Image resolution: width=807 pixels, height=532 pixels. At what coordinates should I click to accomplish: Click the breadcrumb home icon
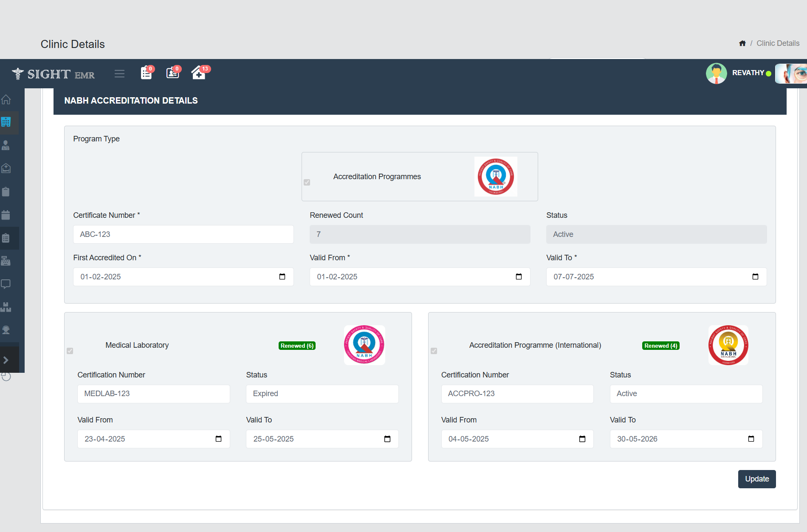pos(742,43)
